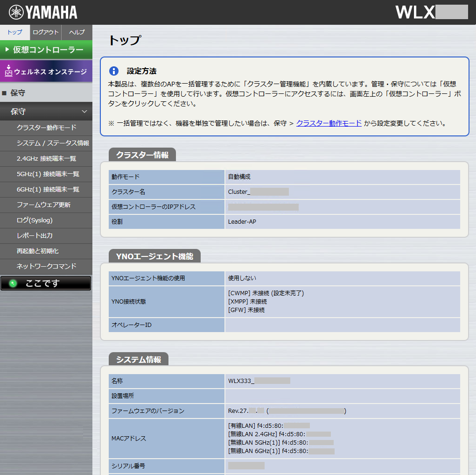Show 5GHz(1) 接続端末一覧
The image size is (476, 475).
click(x=46, y=174)
